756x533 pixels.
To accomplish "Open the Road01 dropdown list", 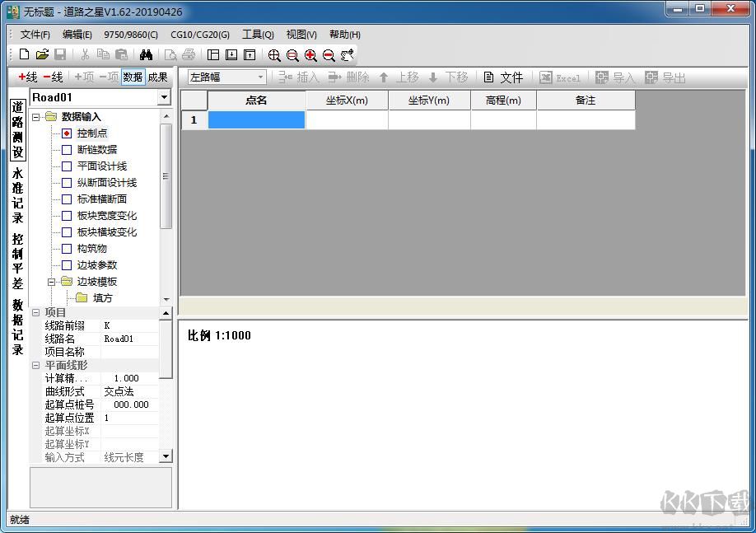I will (x=164, y=98).
